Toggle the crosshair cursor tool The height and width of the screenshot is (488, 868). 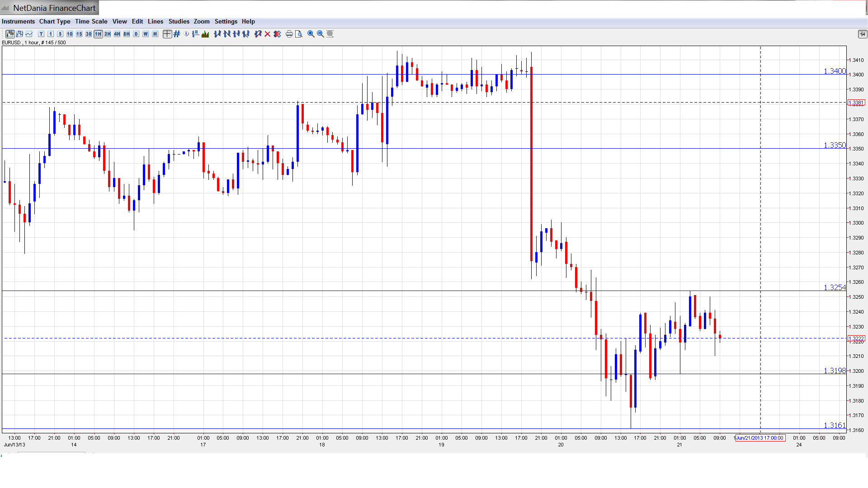click(167, 34)
